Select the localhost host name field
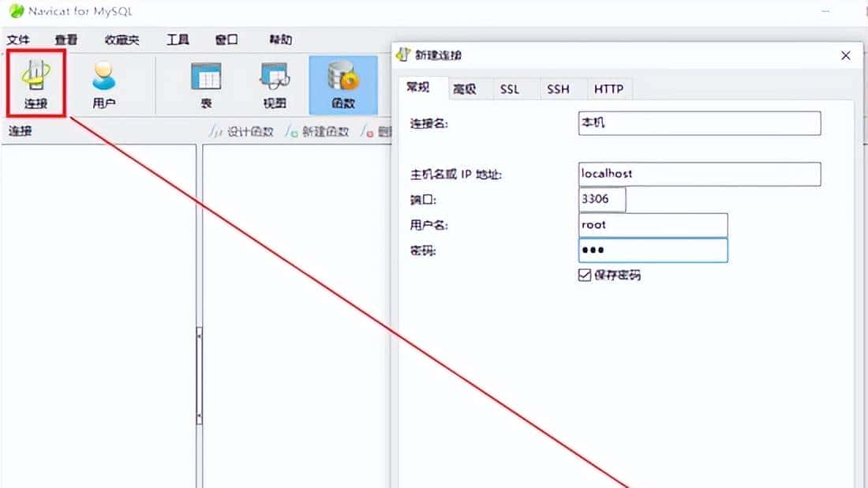This screenshot has height=488, width=868. pyautogui.click(x=698, y=174)
